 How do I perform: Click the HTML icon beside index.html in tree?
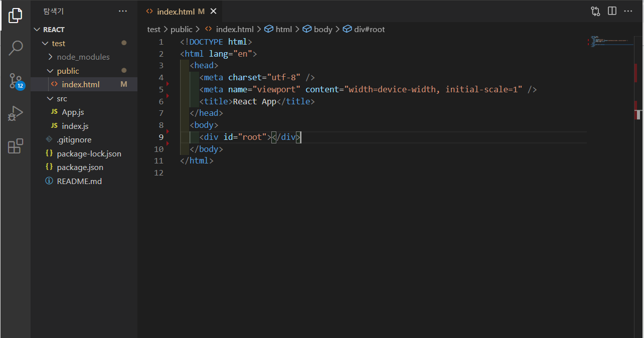point(54,84)
